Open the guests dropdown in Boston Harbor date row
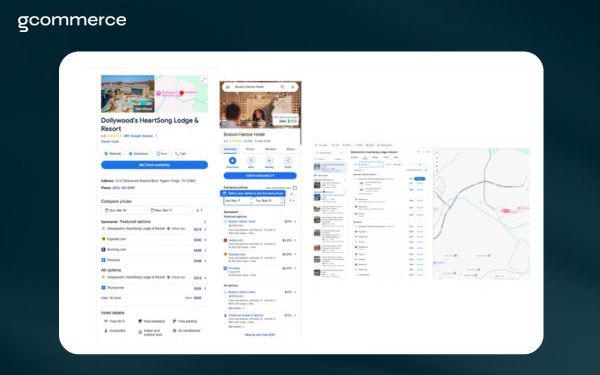The width and height of the screenshot is (600, 375). [x=292, y=201]
